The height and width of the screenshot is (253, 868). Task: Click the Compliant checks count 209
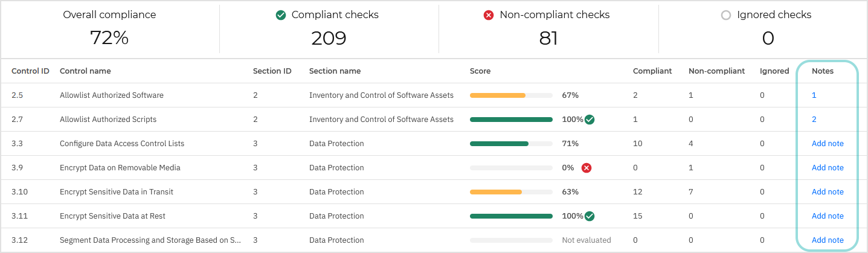(x=329, y=39)
